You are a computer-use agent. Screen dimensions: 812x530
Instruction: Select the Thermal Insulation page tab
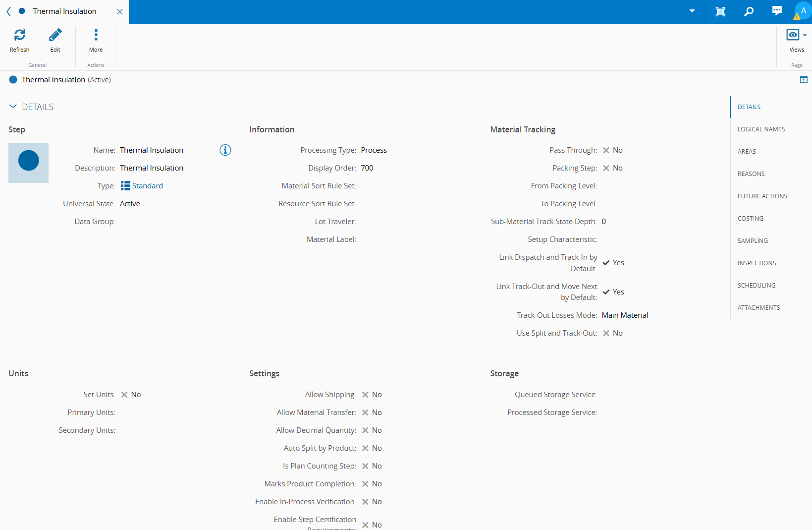click(64, 11)
